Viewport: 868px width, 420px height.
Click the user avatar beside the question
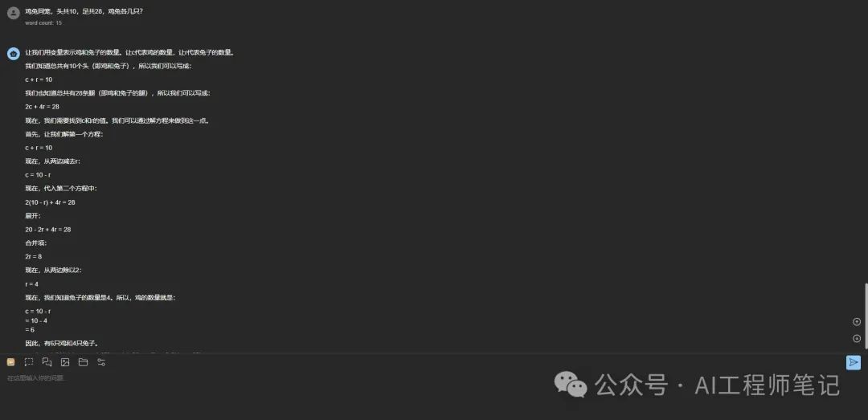pyautogui.click(x=14, y=14)
